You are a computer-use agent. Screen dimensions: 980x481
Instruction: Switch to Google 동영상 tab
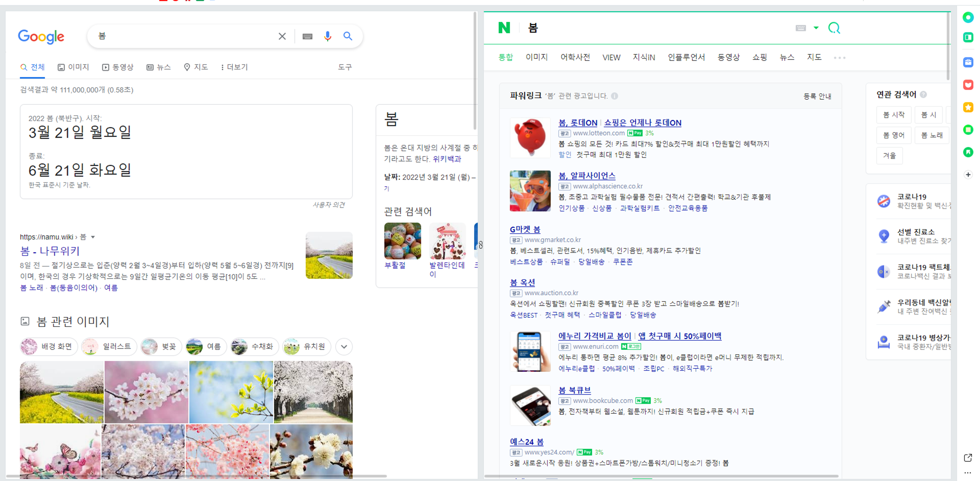(x=118, y=67)
